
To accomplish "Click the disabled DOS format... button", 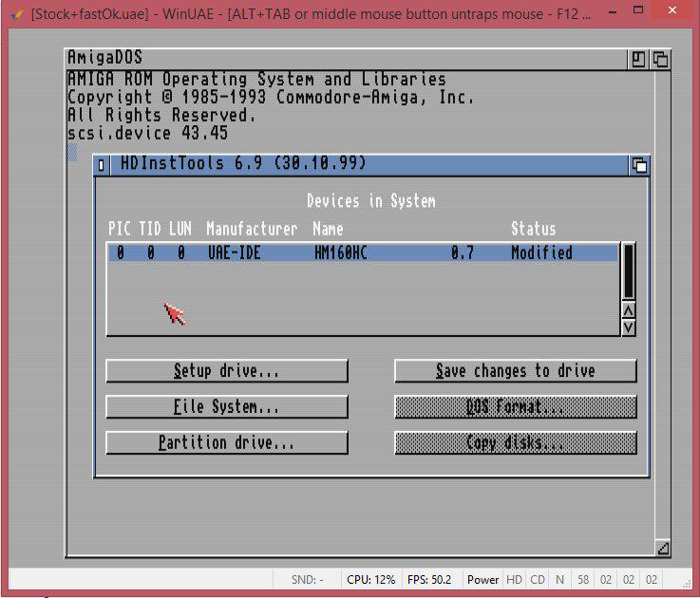I will tap(516, 406).
